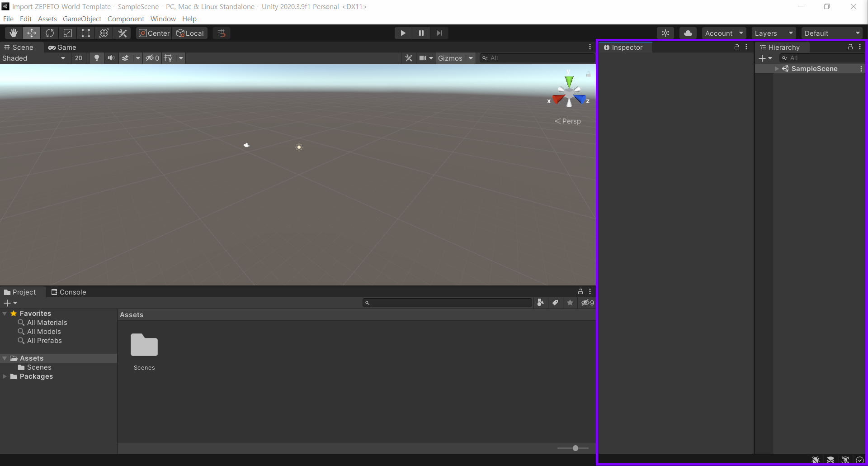Toggle pivot mode Center button
Viewport: 868px width, 466px height.
154,33
